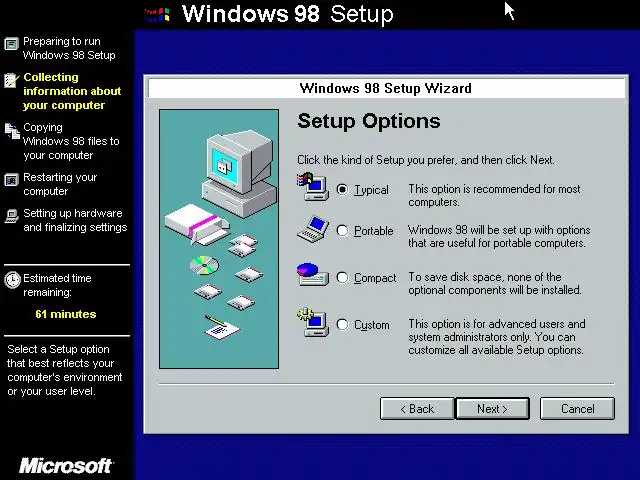This screenshot has width=640, height=480.
Task: Click the Typical setup computer icon
Action: (x=312, y=187)
